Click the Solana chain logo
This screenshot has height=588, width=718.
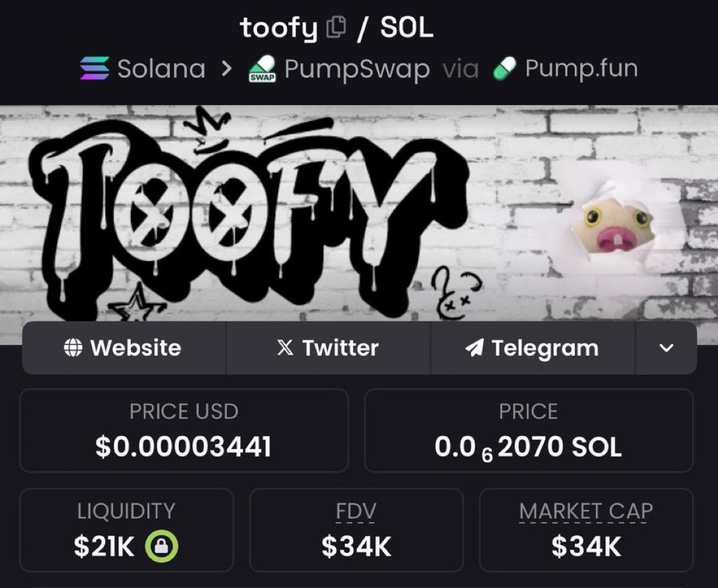(94, 68)
